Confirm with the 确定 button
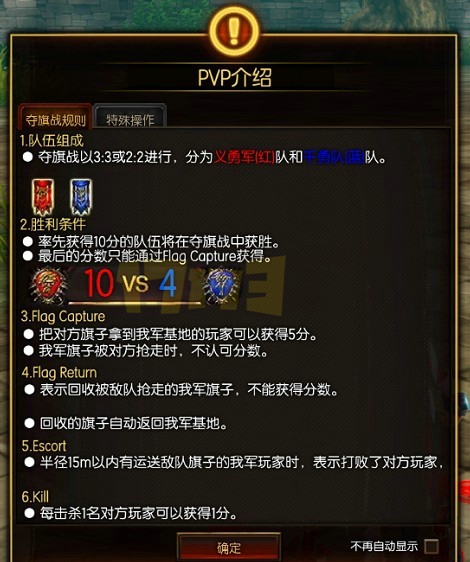 coord(228,547)
